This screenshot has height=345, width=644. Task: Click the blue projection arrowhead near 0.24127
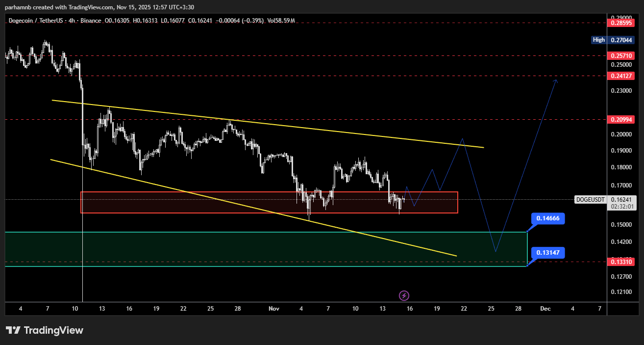[x=555, y=80]
